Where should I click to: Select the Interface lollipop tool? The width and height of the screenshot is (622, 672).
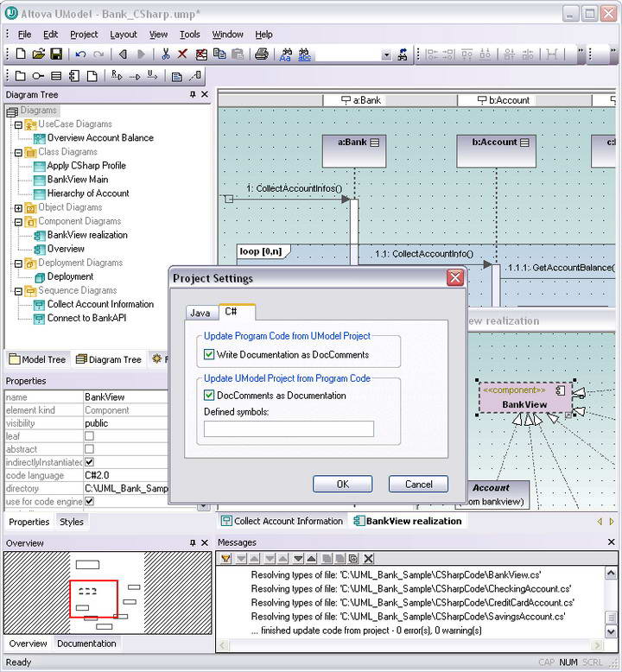38,76
